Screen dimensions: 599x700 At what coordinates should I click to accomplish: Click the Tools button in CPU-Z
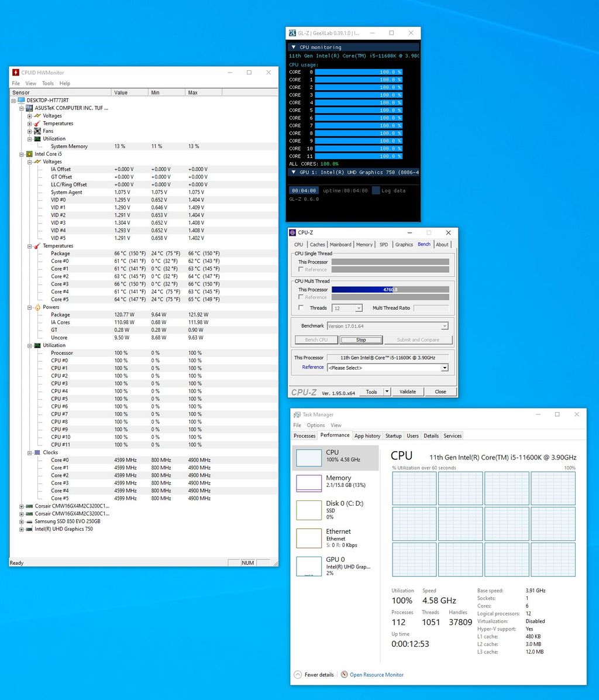(x=371, y=392)
